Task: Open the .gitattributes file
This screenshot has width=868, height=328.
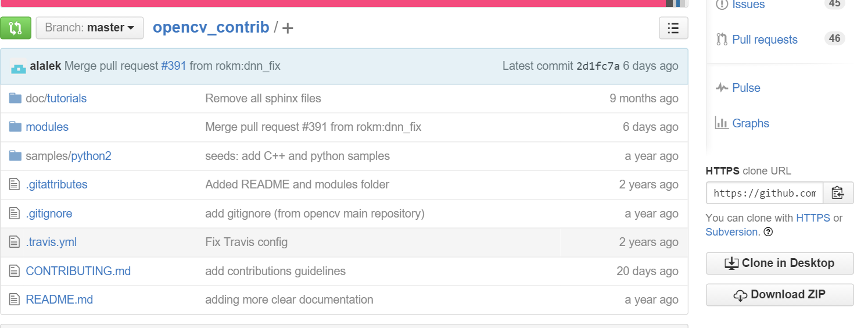Action: pos(56,184)
